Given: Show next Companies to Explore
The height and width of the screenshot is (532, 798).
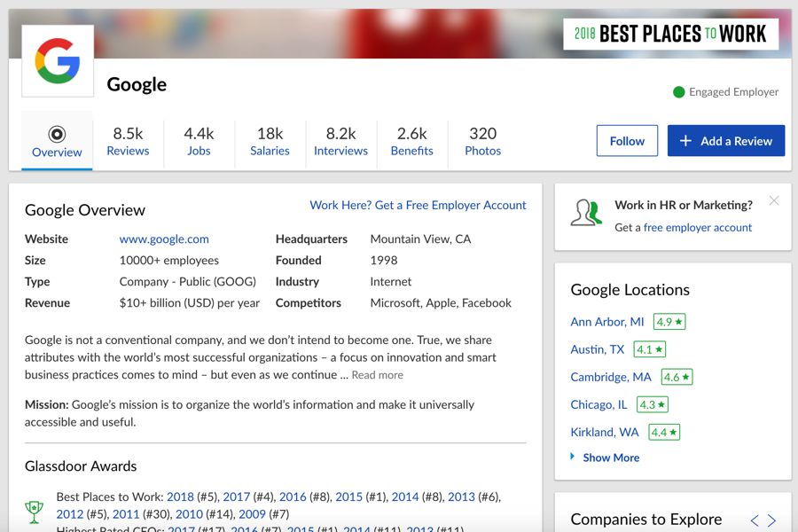Looking at the screenshot, I should (771, 520).
